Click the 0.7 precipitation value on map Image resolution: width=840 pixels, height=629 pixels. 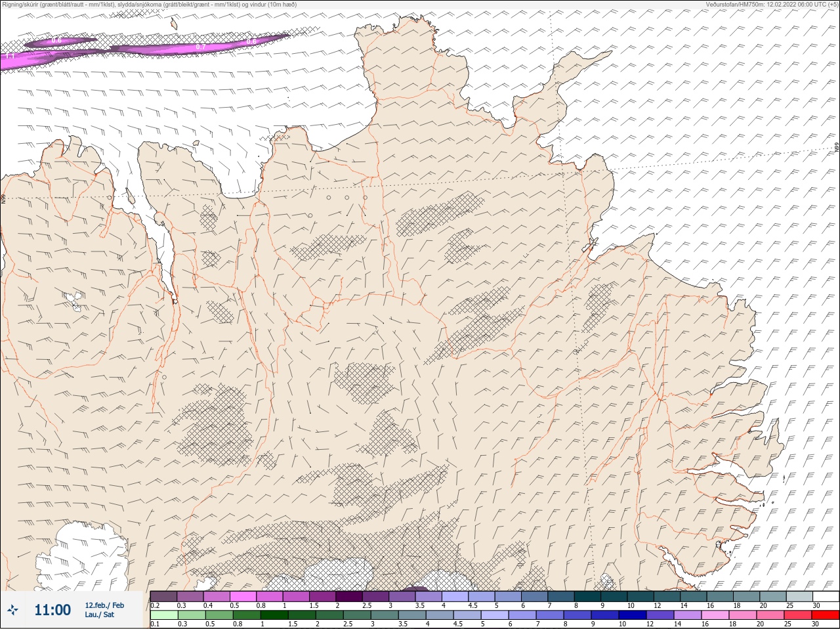(x=201, y=47)
